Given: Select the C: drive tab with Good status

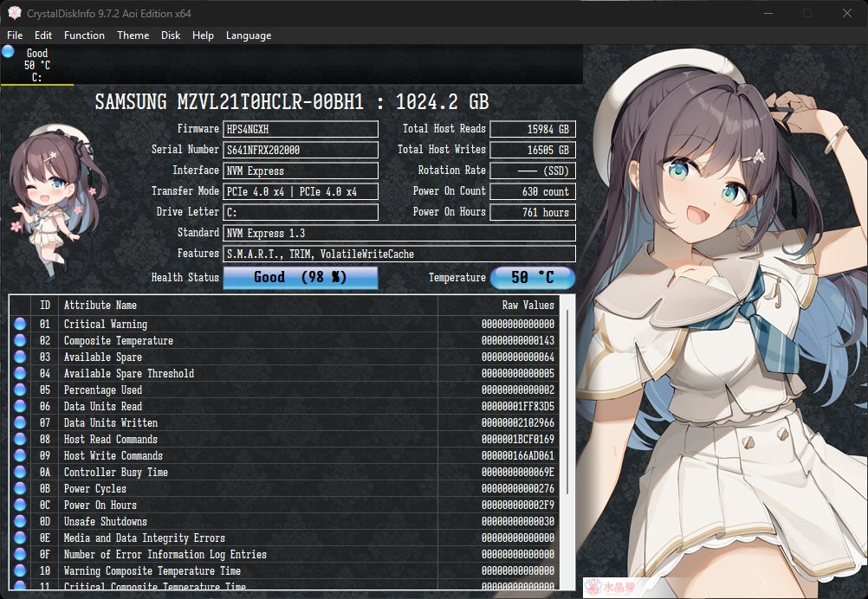Looking at the screenshot, I should [37, 65].
